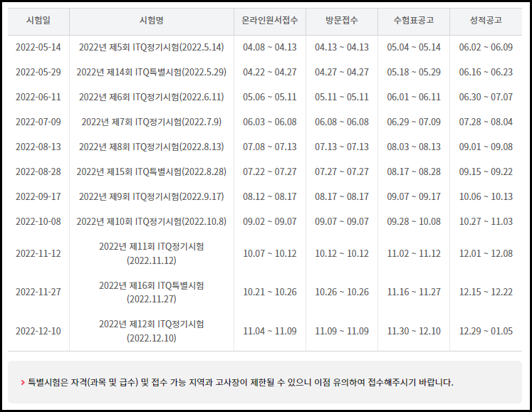Click the 수험표공고 column header
532x412 pixels.
coord(414,21)
